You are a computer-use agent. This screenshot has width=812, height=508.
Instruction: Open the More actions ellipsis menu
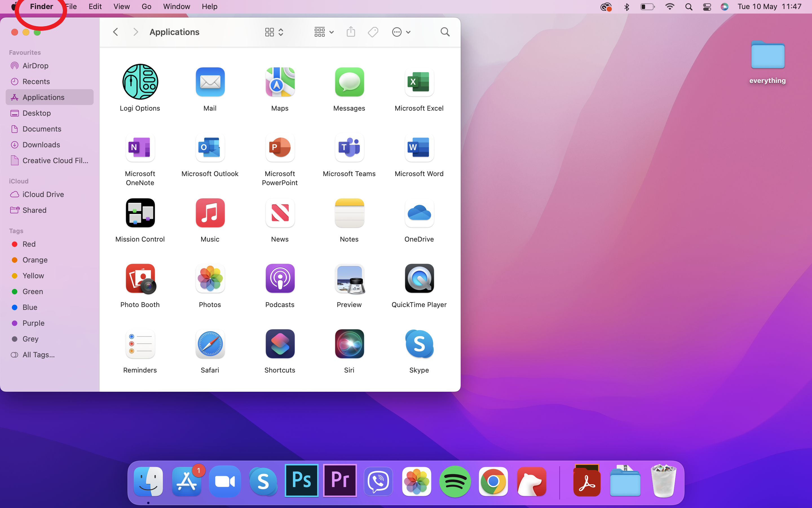point(401,32)
